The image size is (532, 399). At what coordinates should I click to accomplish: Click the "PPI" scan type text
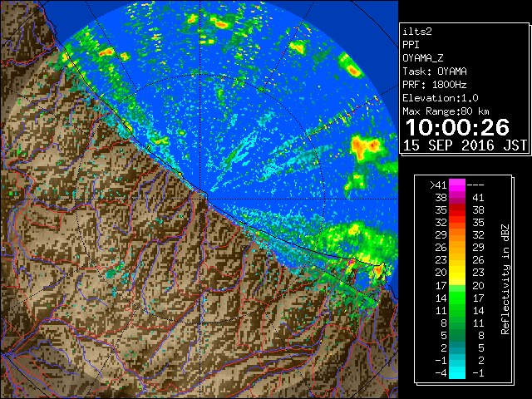pos(411,45)
